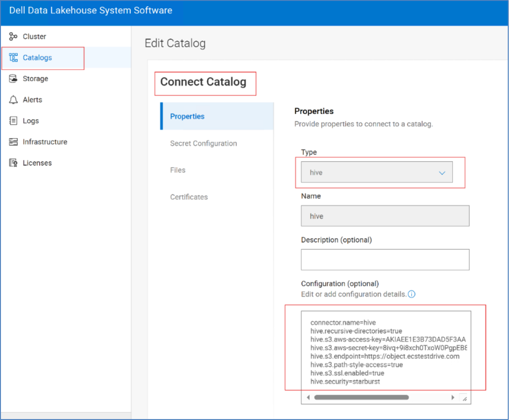
Task: Click the Edit Catalog page heading
Action: [175, 43]
